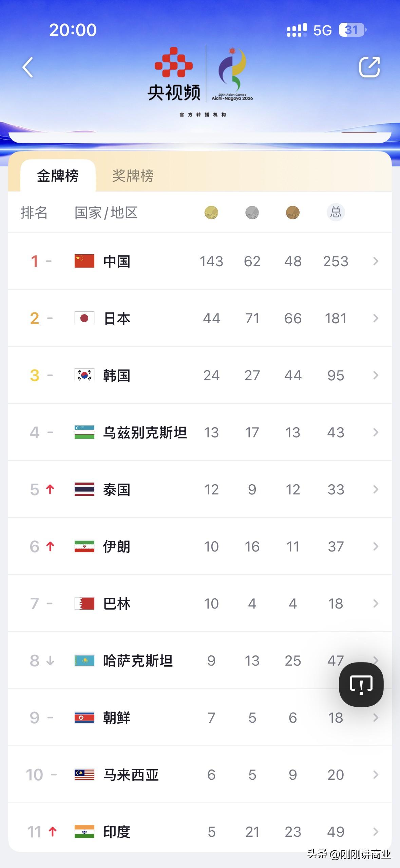The width and height of the screenshot is (400, 868).
Task: Expand the 中国 row chevron
Action: tap(376, 261)
